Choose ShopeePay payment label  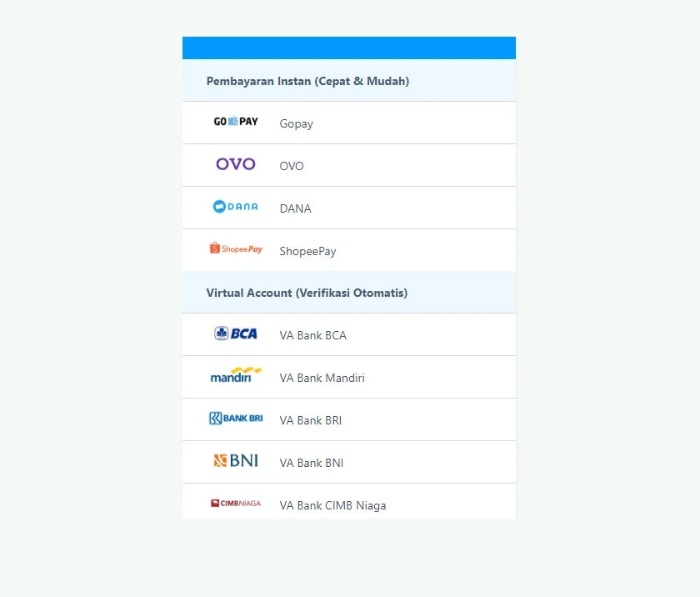(307, 252)
